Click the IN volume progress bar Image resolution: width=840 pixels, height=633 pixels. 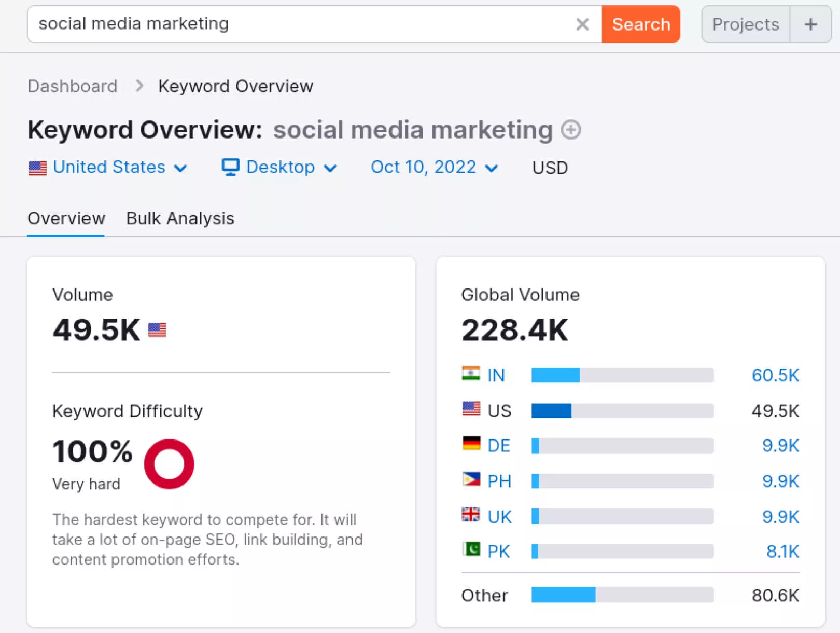pyautogui.click(x=622, y=375)
